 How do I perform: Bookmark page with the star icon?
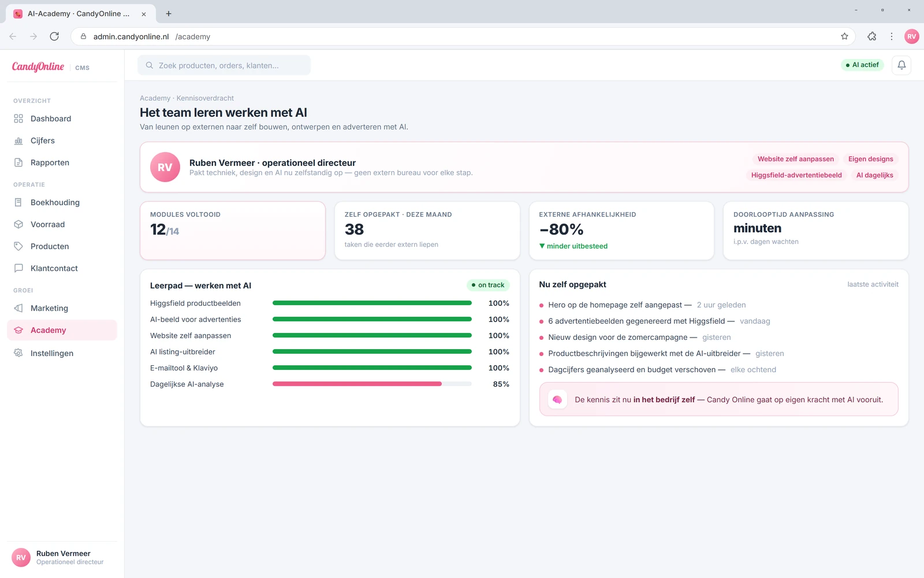[x=844, y=36]
